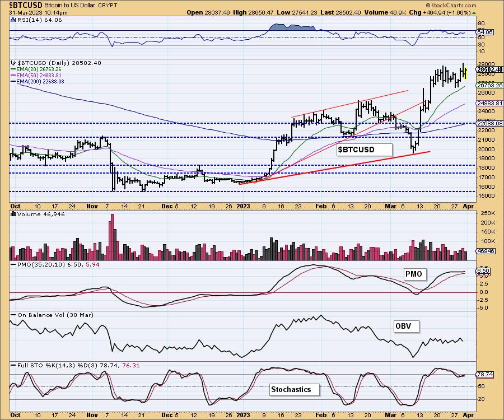
Task: Click the Open 28037.46 value
Action: 208,12
